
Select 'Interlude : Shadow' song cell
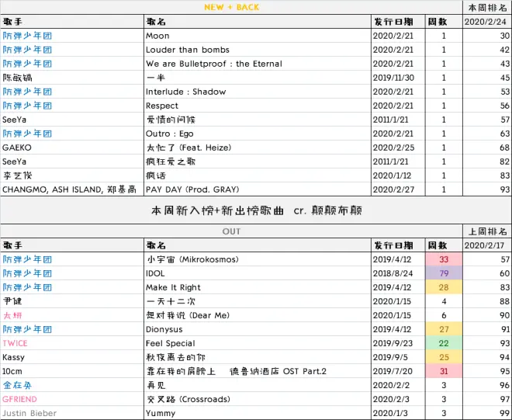tap(258, 92)
